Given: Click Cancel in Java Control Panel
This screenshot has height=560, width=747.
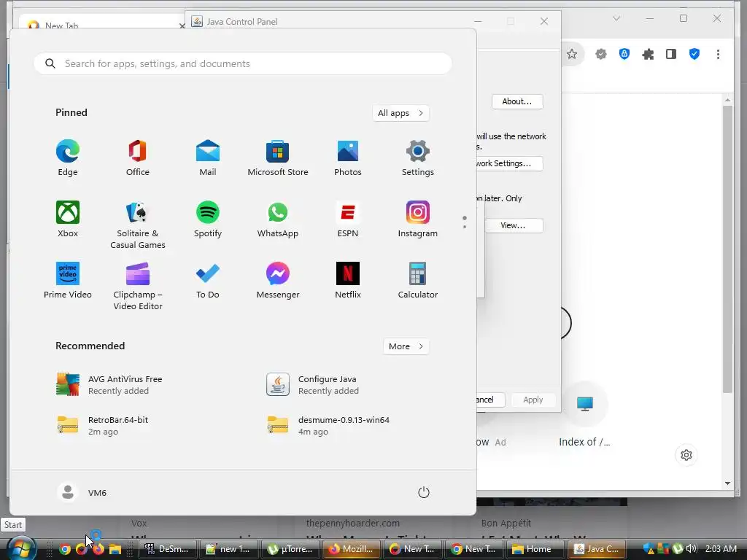Looking at the screenshot, I should (491, 400).
